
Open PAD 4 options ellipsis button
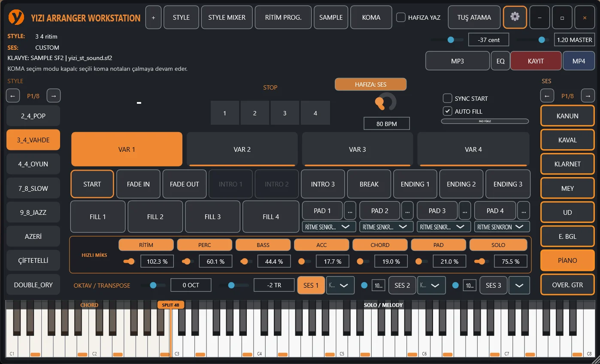tap(523, 211)
